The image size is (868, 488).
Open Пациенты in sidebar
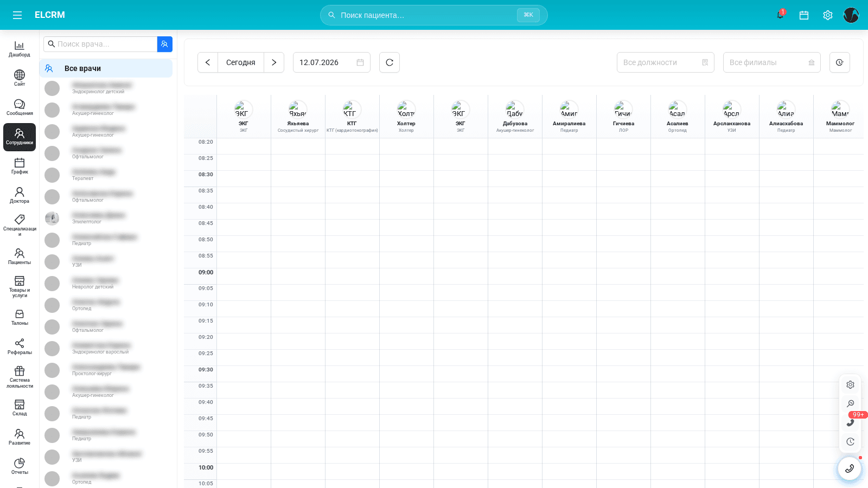pyautogui.click(x=20, y=256)
